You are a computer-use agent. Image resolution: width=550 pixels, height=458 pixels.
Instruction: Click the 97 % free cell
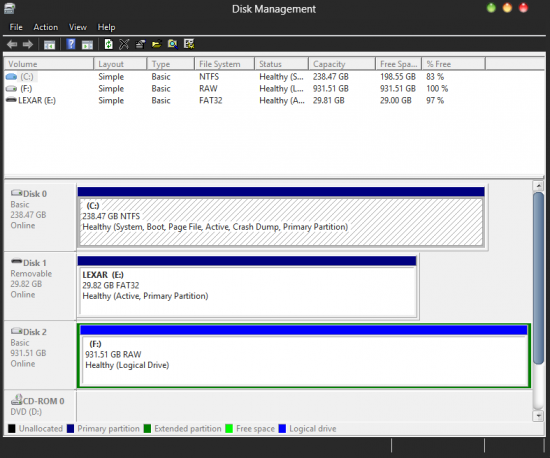click(435, 100)
